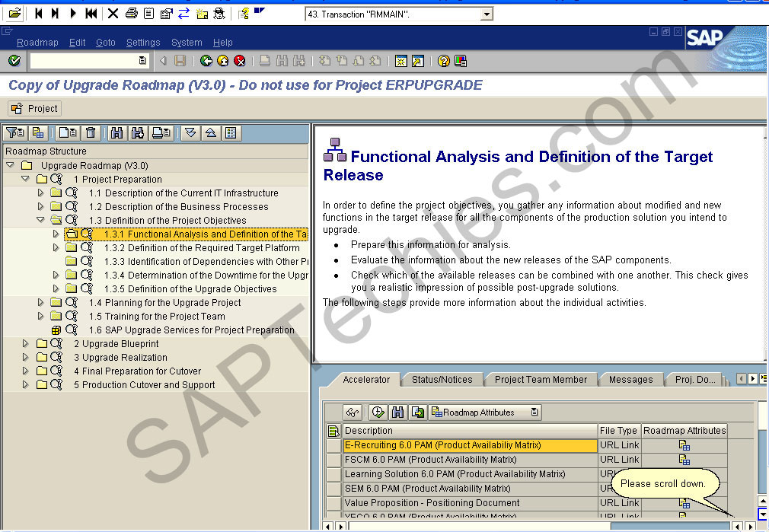Click the Project button
Image resolution: width=769 pixels, height=532 pixels.
(34, 108)
